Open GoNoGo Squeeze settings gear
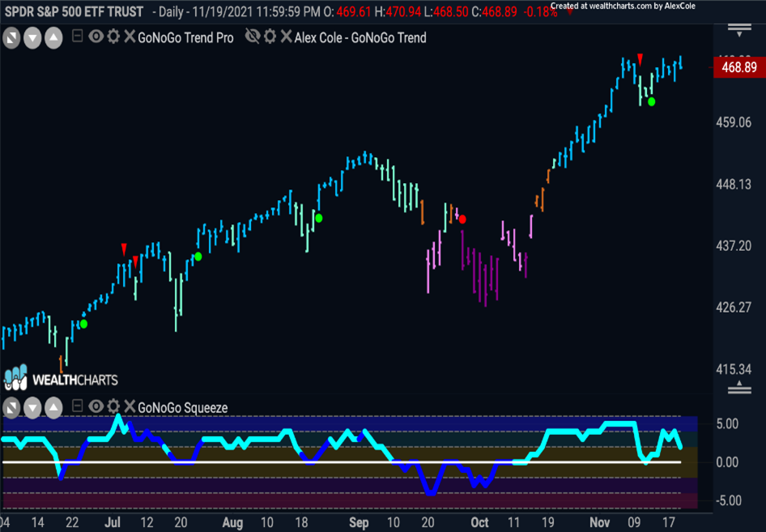Screen dimensions: 766x532 [x=113, y=406]
